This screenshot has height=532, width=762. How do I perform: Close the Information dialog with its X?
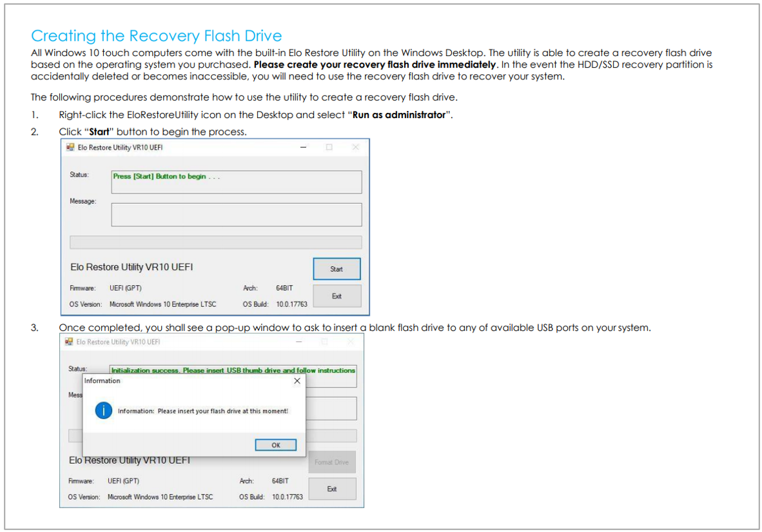[297, 380]
